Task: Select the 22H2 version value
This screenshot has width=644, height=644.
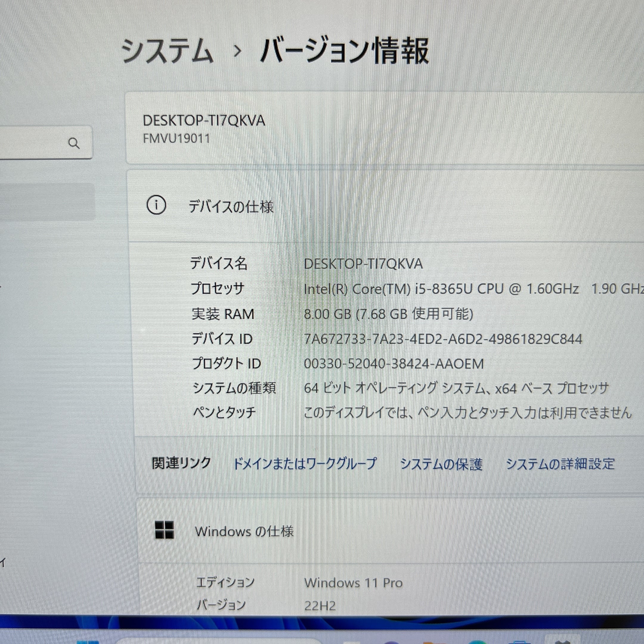Action: click(320, 606)
